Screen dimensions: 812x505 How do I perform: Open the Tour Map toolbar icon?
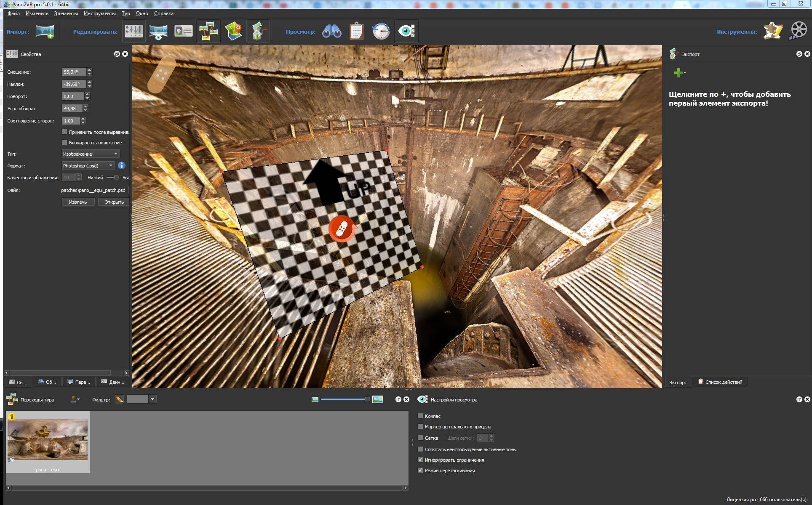[x=233, y=31]
